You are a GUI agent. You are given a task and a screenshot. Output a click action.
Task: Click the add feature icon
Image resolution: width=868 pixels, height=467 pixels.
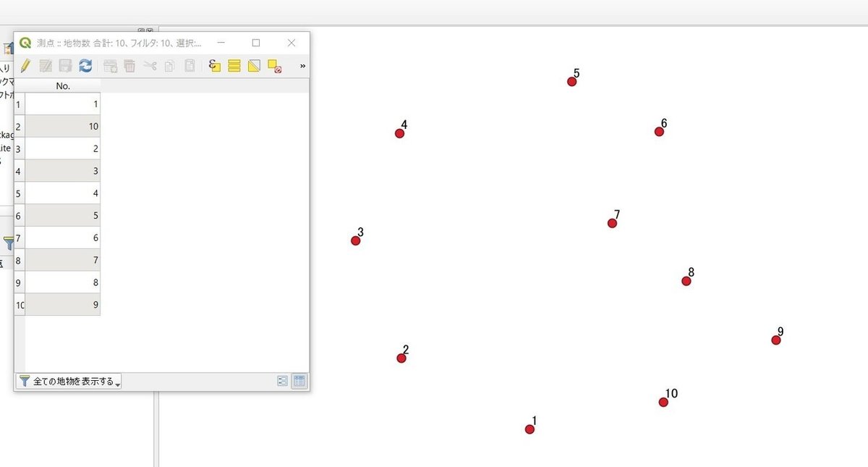click(x=110, y=66)
